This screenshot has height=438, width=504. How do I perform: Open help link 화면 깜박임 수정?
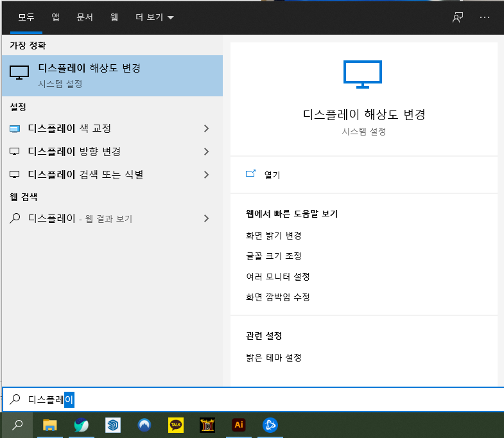tap(278, 297)
